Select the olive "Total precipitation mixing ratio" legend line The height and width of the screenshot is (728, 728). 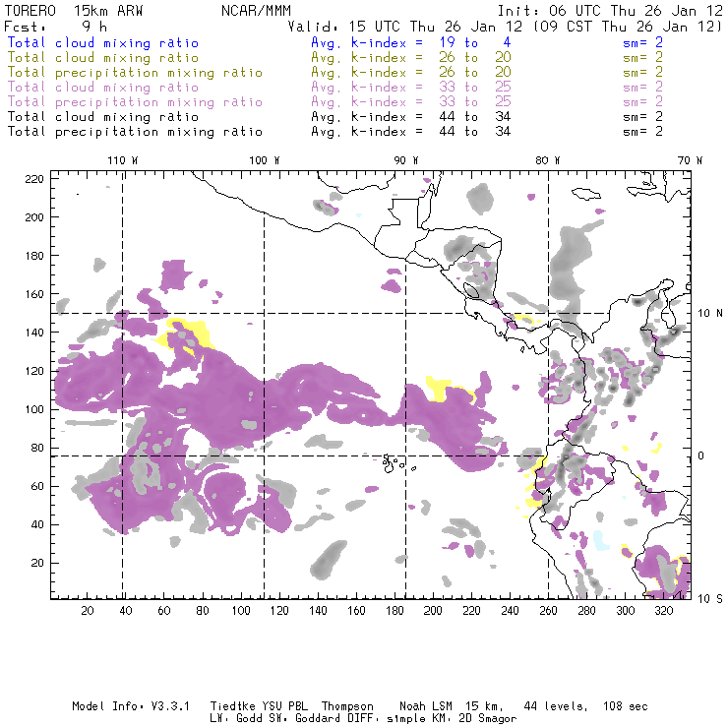[x=135, y=73]
